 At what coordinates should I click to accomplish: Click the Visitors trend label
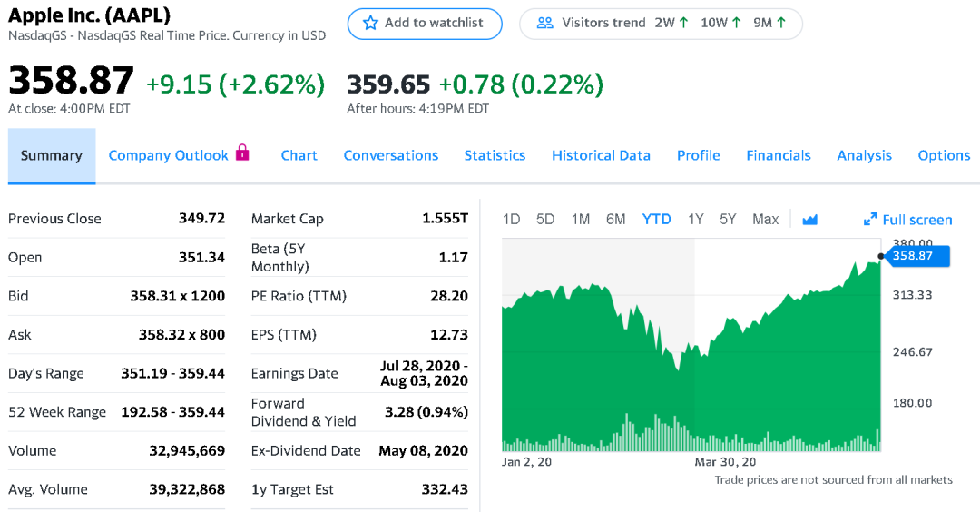point(603,23)
